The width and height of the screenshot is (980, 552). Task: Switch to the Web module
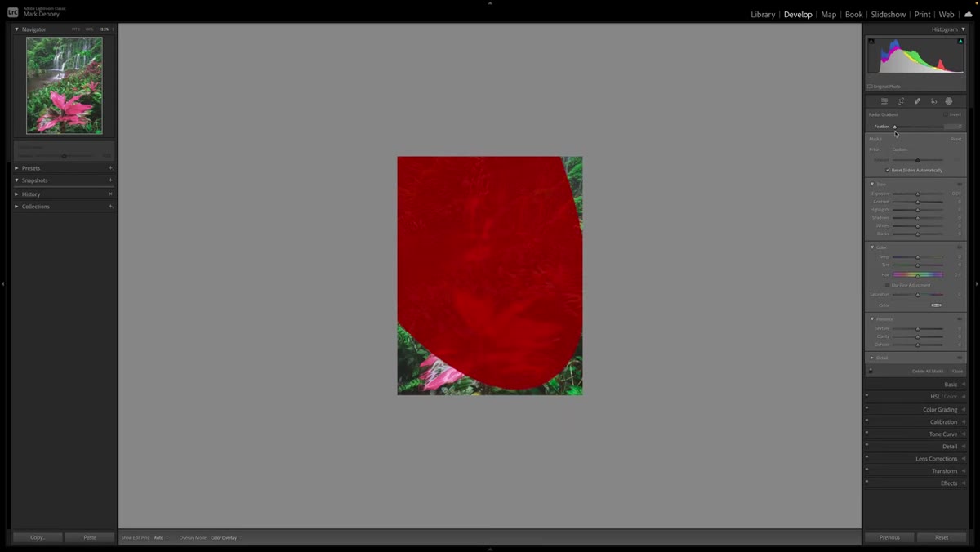tap(946, 15)
